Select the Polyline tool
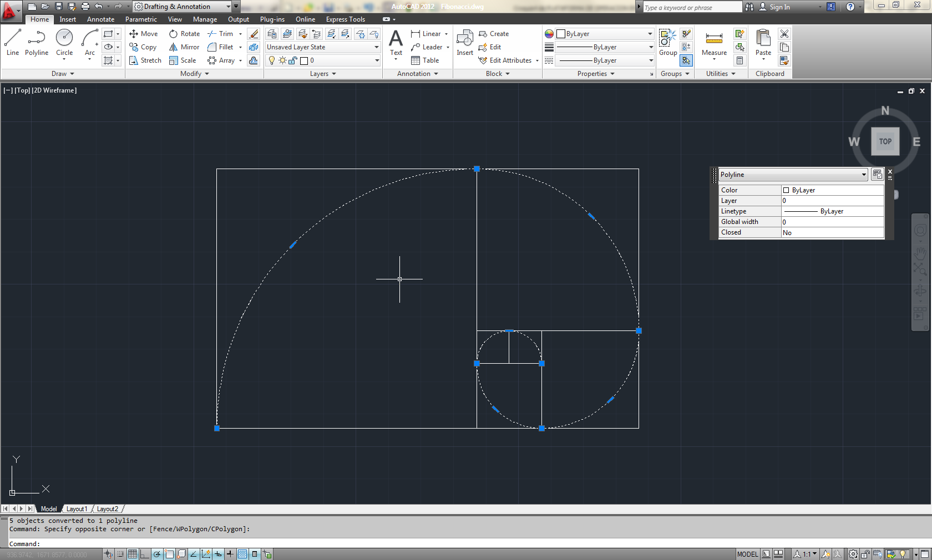This screenshot has width=932, height=560. (37, 43)
